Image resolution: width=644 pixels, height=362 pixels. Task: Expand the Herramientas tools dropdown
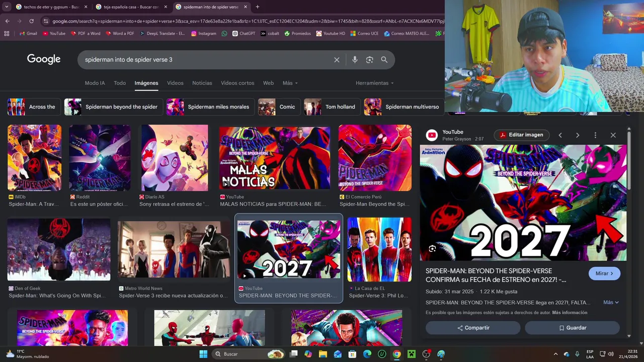pos(375,83)
